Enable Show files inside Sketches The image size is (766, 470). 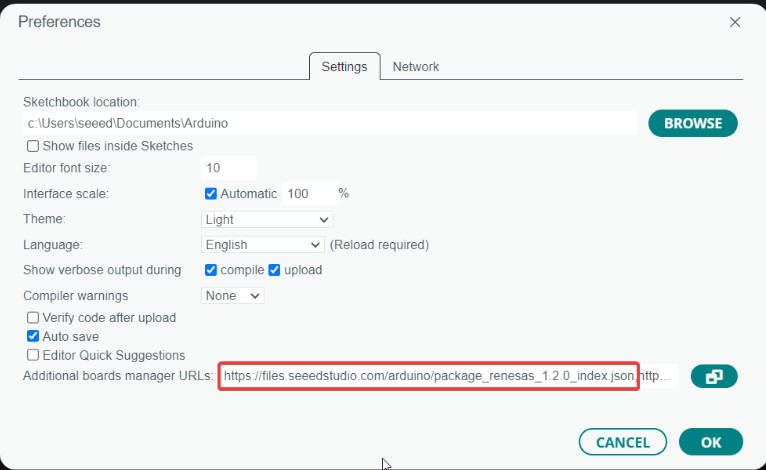33,146
